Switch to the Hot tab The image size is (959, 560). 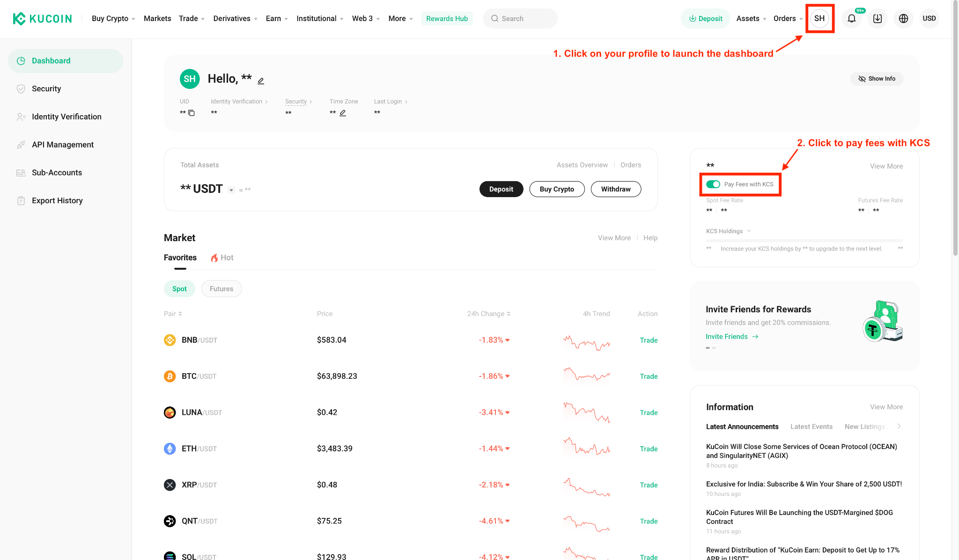[222, 258]
